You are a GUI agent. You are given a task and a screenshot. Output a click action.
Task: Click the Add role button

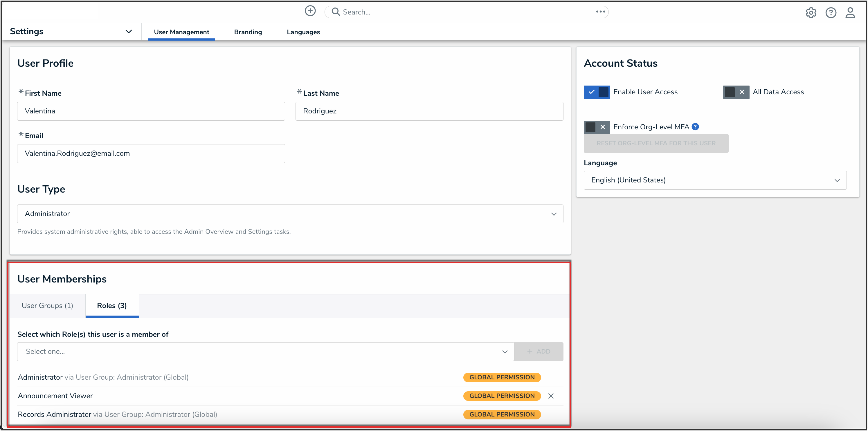[x=539, y=352]
